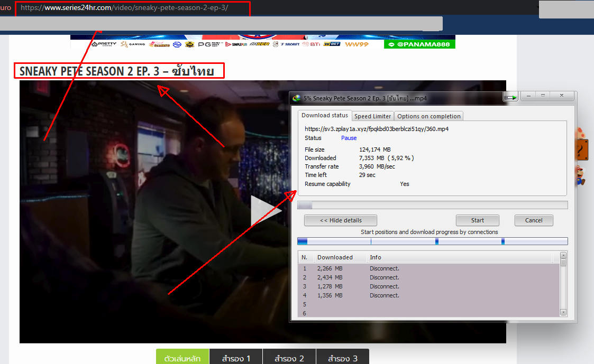This screenshot has width=594, height=364.
Task: Click the IDM icon in download dialog title
Action: [x=297, y=98]
